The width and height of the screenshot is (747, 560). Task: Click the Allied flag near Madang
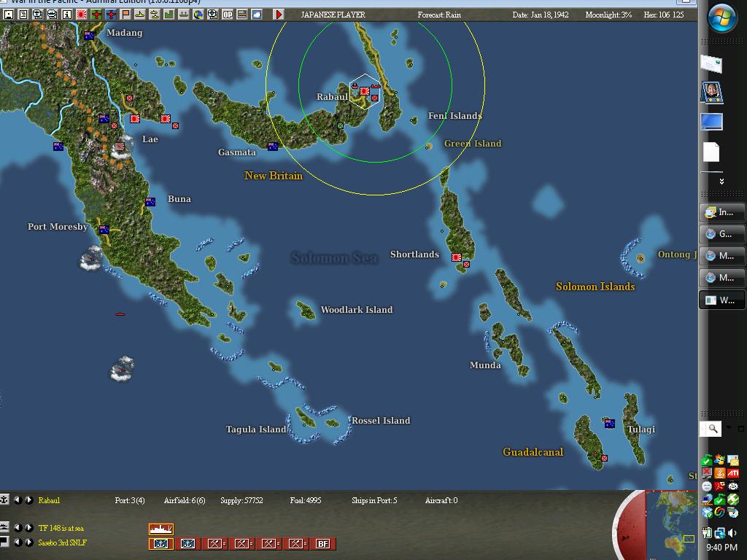[89, 35]
